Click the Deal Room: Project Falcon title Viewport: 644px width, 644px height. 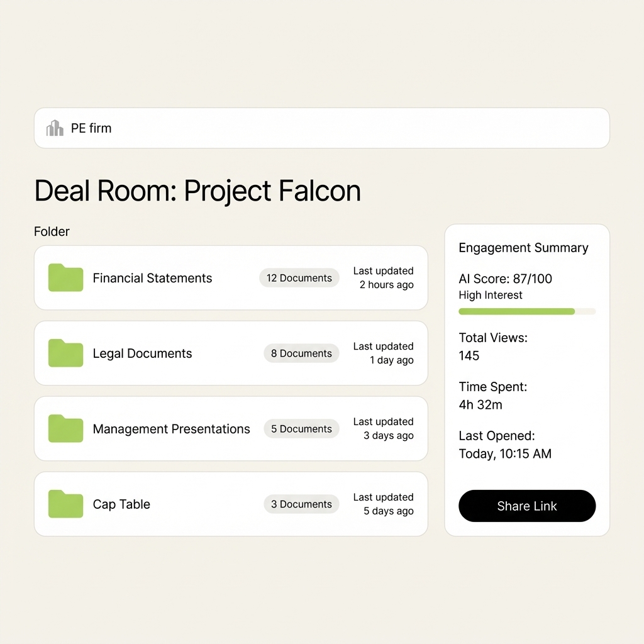coord(197,191)
